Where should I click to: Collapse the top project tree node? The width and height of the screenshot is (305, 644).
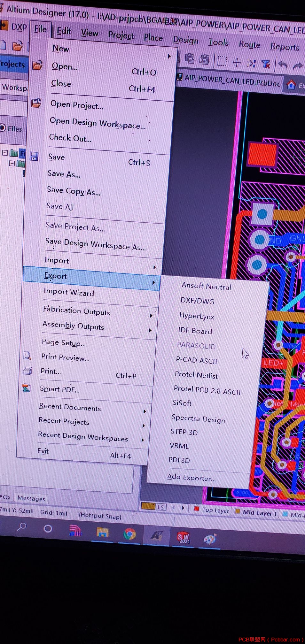click(x=5, y=152)
